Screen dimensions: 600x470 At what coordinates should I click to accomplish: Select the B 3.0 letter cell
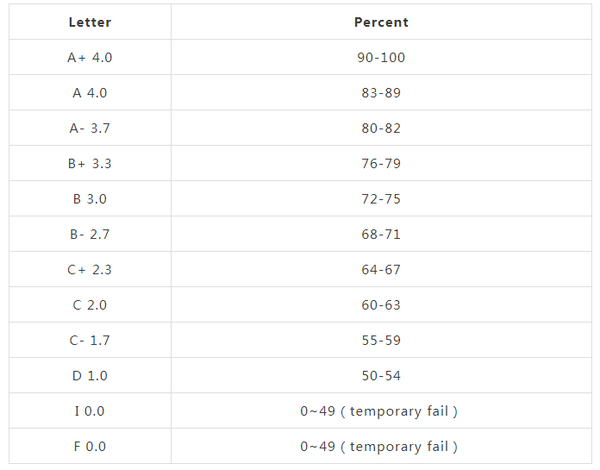[x=89, y=199]
